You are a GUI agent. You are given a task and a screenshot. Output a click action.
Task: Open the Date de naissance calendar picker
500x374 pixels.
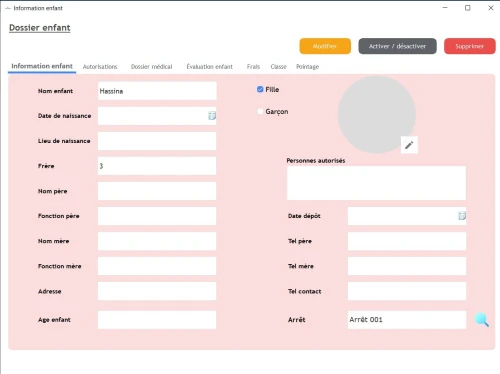pyautogui.click(x=212, y=116)
